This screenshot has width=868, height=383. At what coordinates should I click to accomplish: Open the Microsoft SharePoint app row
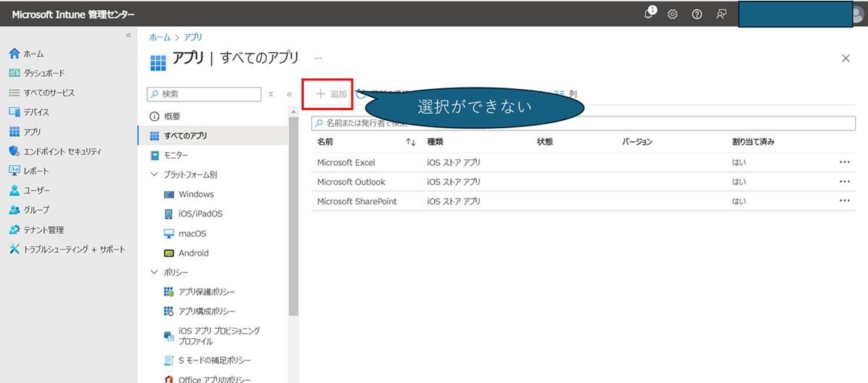coord(583,201)
